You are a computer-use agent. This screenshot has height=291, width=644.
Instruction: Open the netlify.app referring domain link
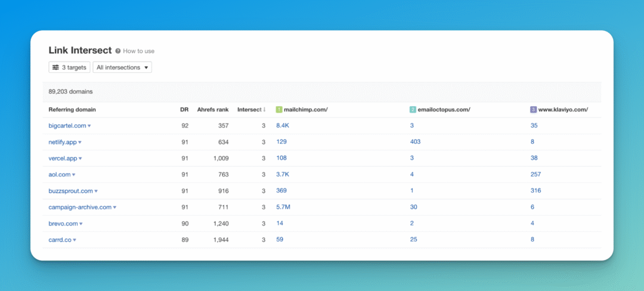63,142
